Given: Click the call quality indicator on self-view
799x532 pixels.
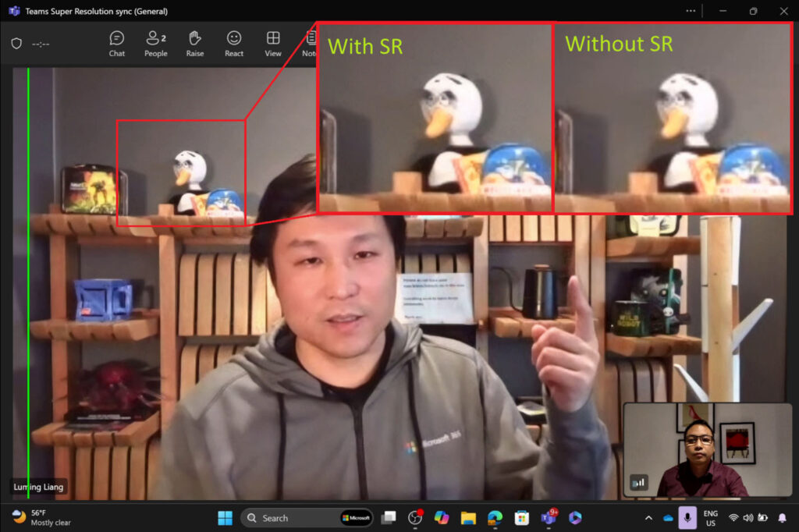Looking at the screenshot, I should coord(638,482).
